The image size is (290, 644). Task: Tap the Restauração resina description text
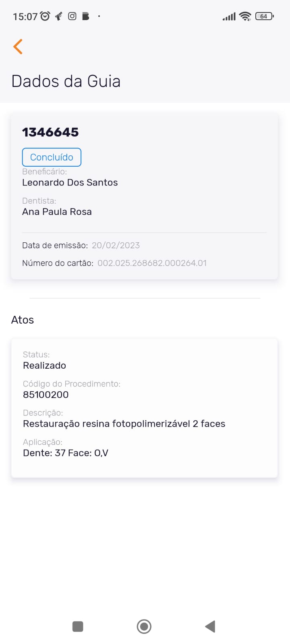124,423
